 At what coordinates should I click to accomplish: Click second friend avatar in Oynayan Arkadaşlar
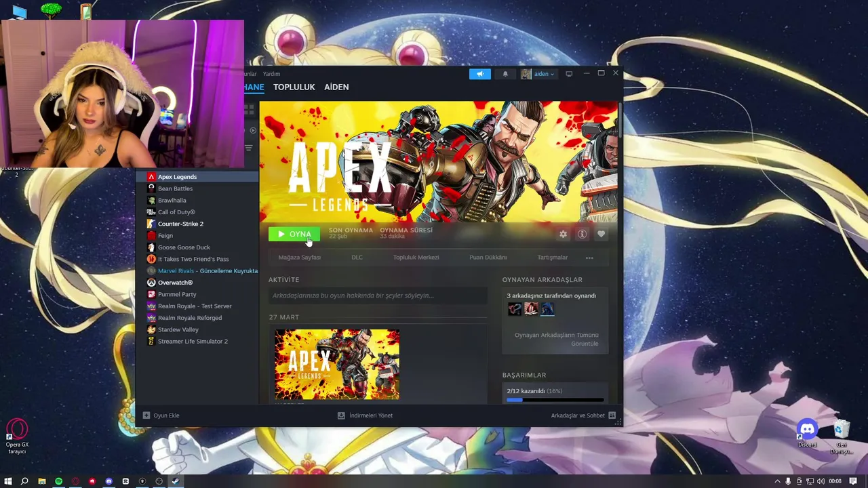531,310
